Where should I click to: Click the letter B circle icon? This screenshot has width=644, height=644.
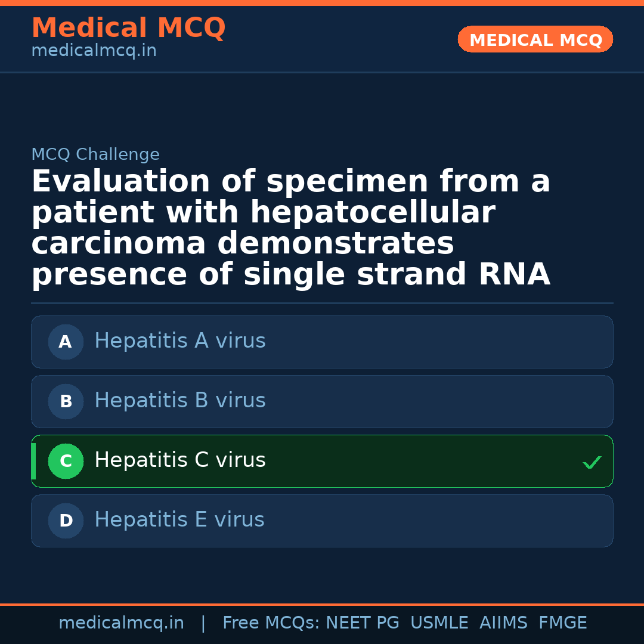66,402
